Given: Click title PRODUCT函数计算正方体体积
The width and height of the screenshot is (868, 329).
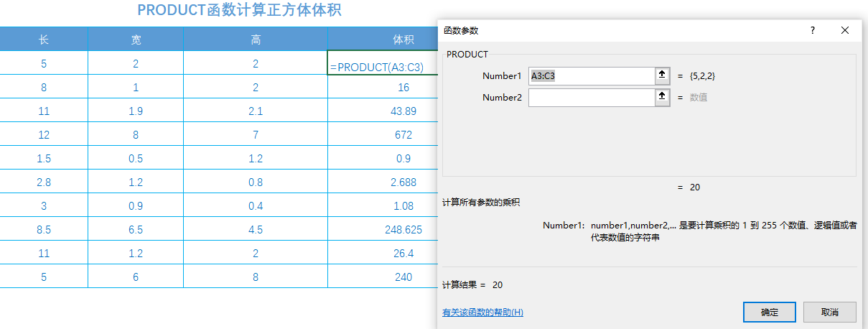Looking at the screenshot, I should [239, 10].
